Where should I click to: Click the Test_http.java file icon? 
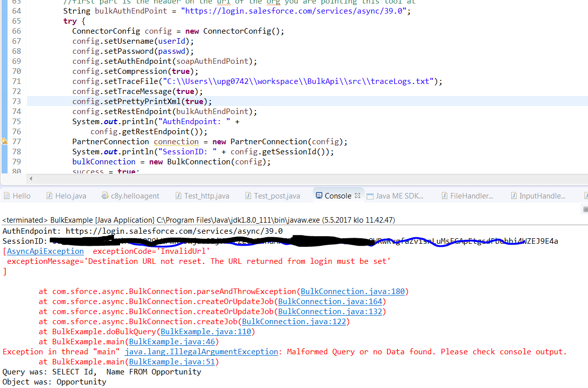(x=178, y=196)
